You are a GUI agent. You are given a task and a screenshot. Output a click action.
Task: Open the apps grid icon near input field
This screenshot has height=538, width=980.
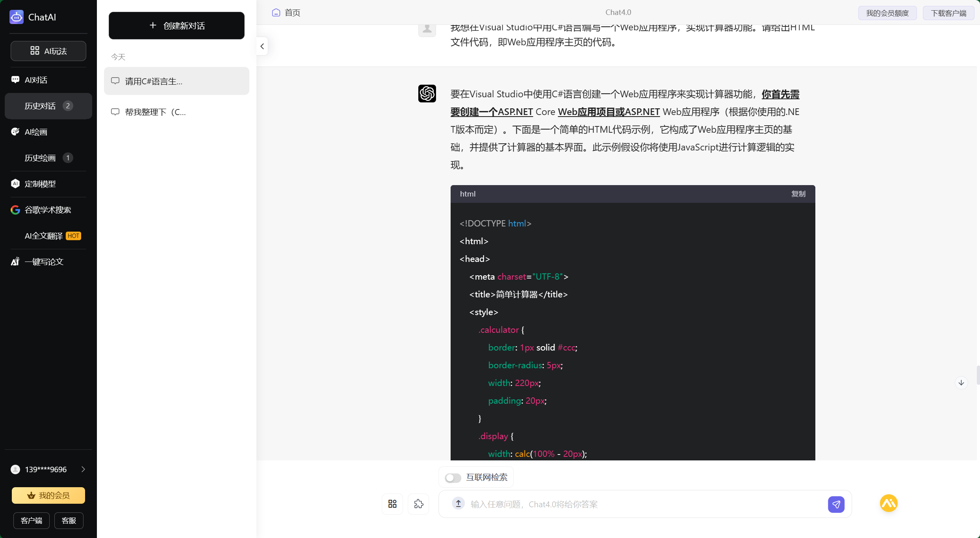click(x=392, y=504)
